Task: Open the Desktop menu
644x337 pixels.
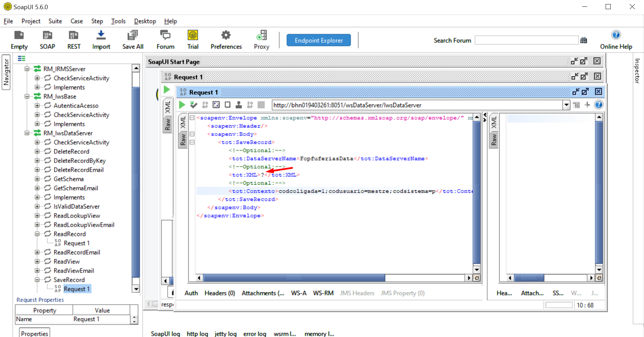Action: [145, 21]
